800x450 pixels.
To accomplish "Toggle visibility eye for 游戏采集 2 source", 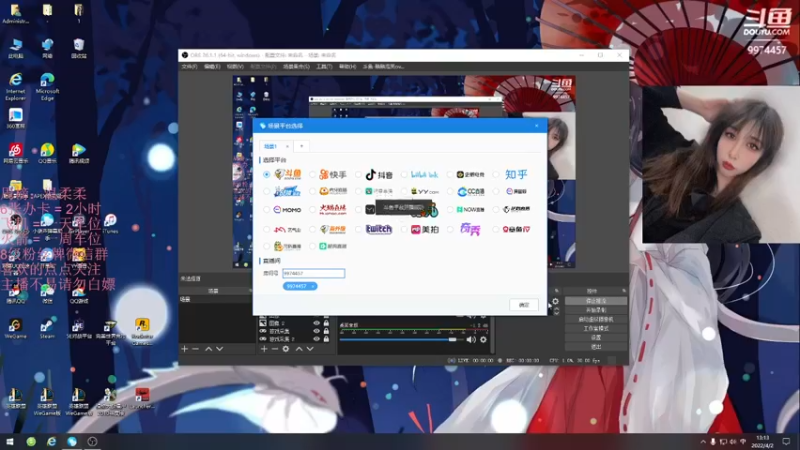I will 316,339.
